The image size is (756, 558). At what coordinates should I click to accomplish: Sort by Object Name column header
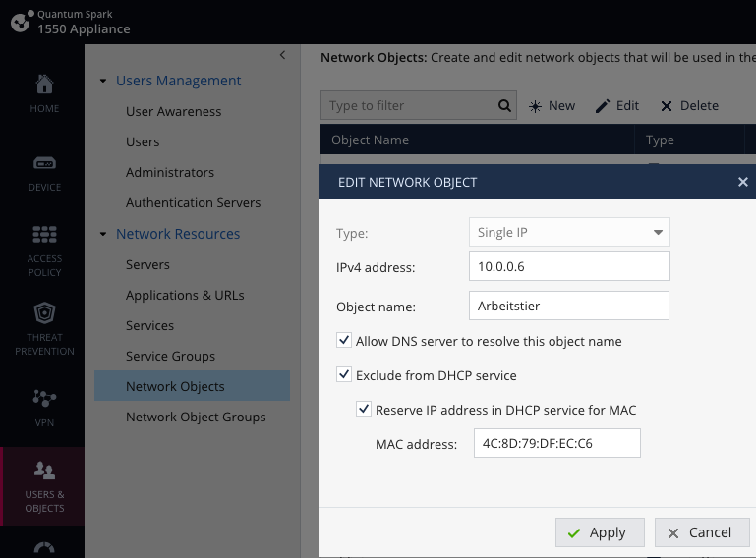pos(478,139)
